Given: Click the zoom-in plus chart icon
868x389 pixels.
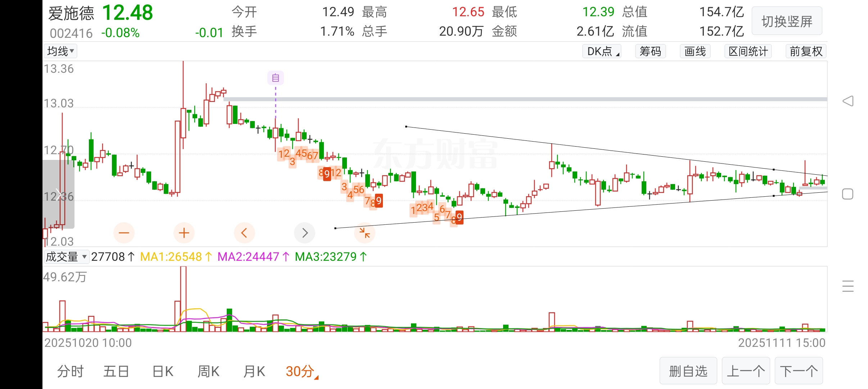Looking at the screenshot, I should coord(184,233).
